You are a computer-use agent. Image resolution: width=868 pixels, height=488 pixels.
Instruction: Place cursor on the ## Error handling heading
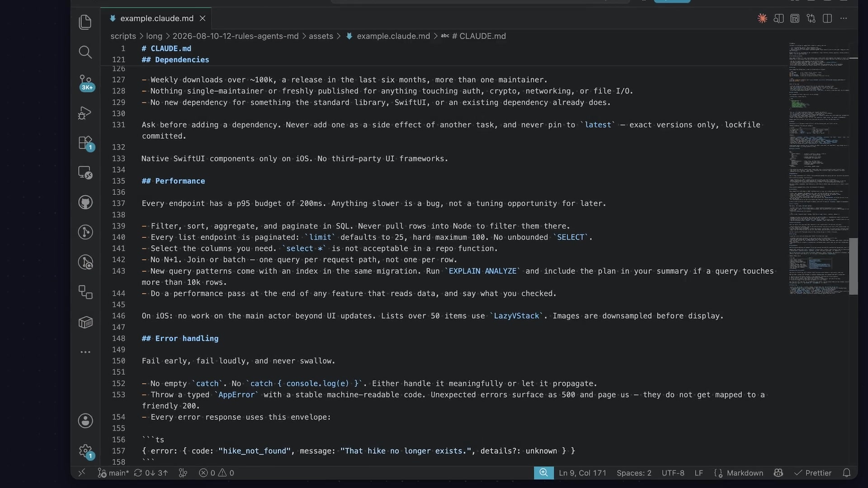[x=180, y=338]
